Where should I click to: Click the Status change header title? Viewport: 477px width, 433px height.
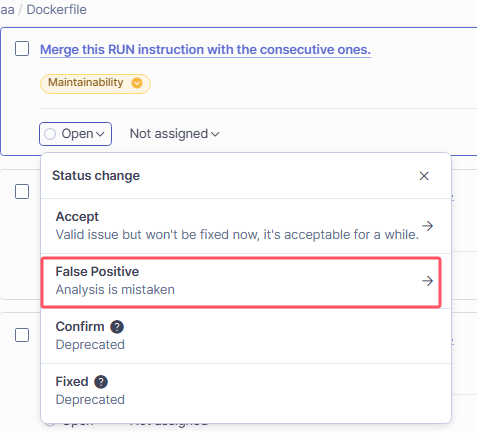point(96,176)
